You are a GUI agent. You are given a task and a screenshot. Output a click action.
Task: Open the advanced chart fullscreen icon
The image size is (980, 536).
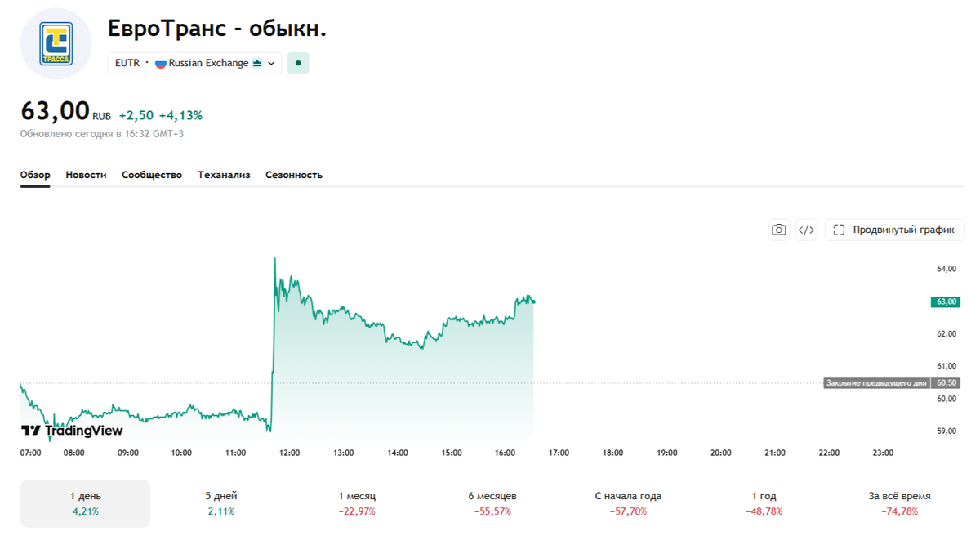click(839, 230)
